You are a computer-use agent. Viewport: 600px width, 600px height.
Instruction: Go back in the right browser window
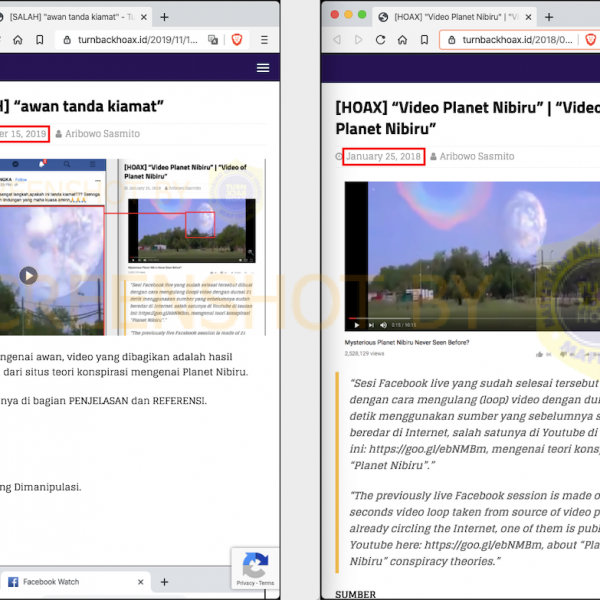click(337, 40)
